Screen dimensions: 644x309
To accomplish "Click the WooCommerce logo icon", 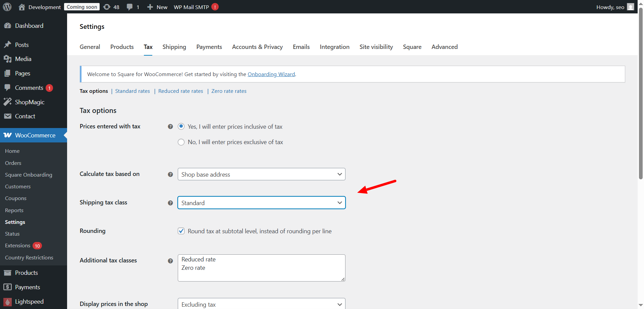I will (7, 135).
